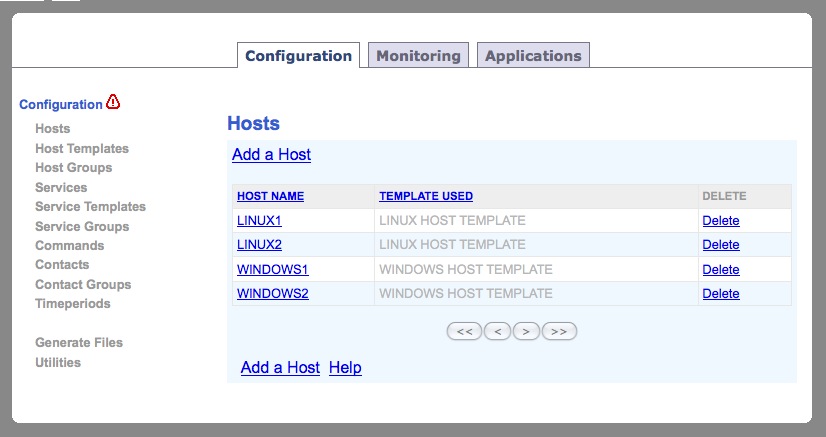The height and width of the screenshot is (437, 826).
Task: Open Utilities in the sidebar
Action: [58, 362]
